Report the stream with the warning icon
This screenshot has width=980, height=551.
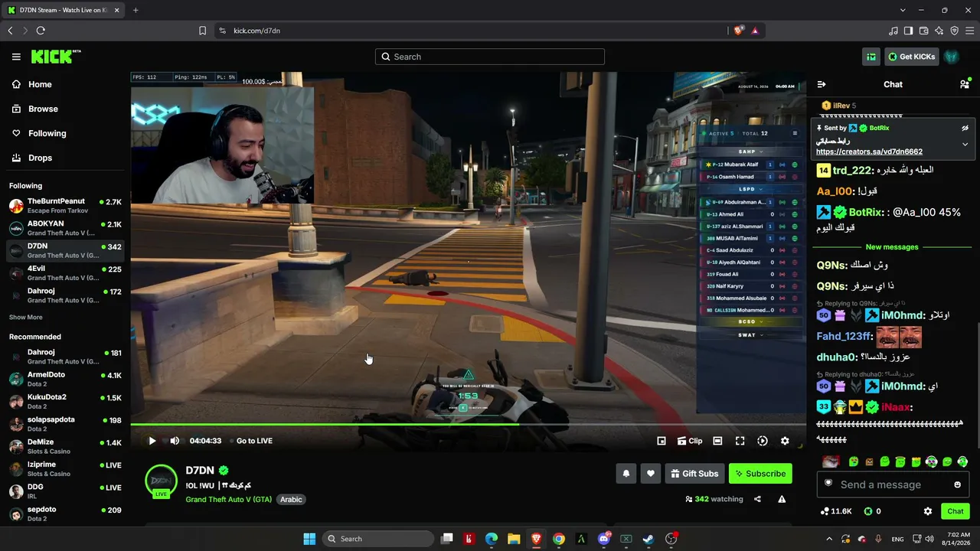(782, 499)
